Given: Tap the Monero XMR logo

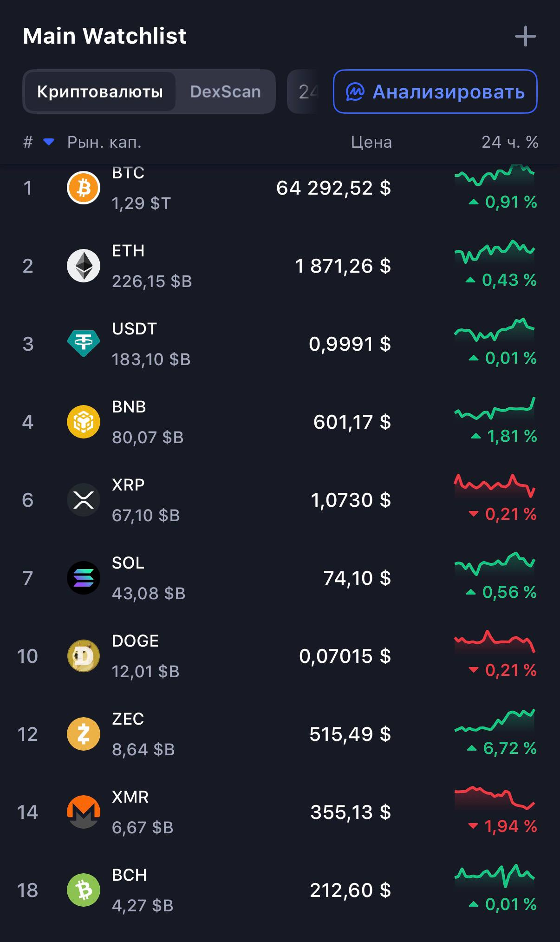Looking at the screenshot, I should pyautogui.click(x=84, y=812).
